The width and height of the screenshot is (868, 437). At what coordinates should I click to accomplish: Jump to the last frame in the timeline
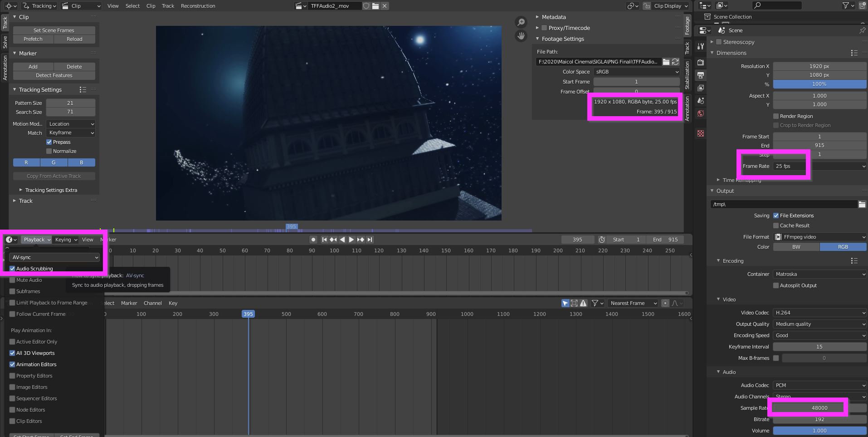370,240
